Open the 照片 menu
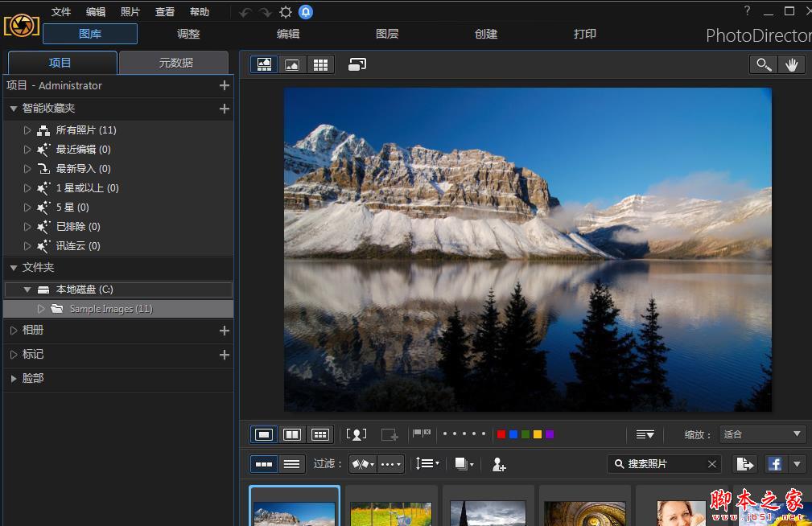This screenshot has width=812, height=526. [x=130, y=12]
